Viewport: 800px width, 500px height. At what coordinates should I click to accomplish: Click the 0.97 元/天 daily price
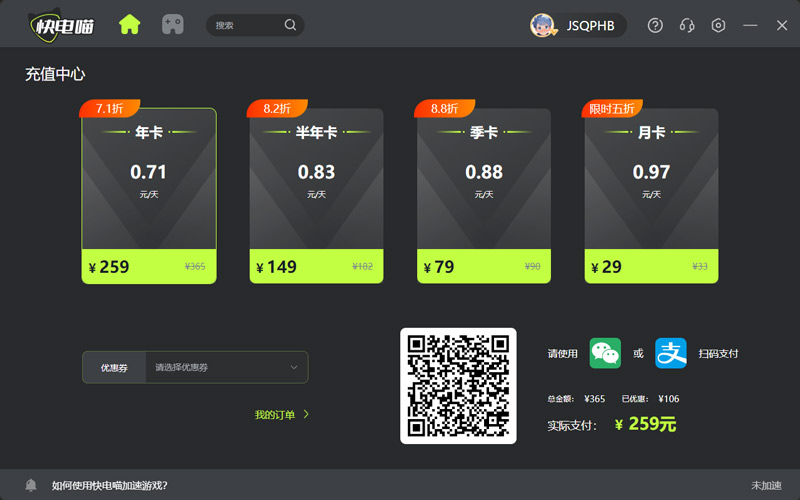point(652,181)
